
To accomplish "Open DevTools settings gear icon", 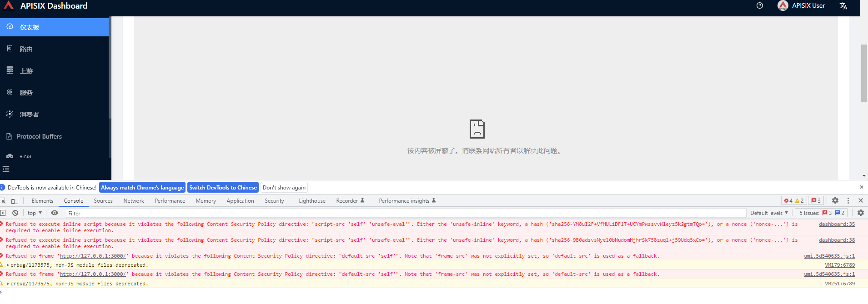I will pyautogui.click(x=835, y=200).
